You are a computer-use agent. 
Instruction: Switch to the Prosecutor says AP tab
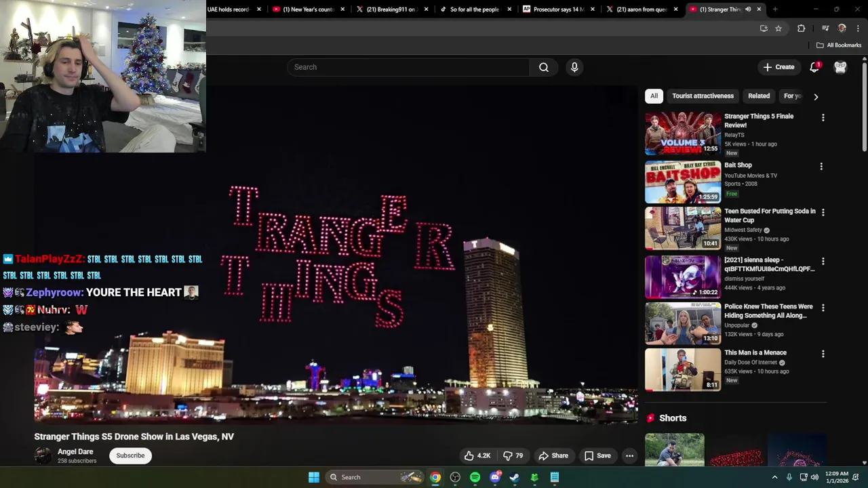click(x=559, y=9)
